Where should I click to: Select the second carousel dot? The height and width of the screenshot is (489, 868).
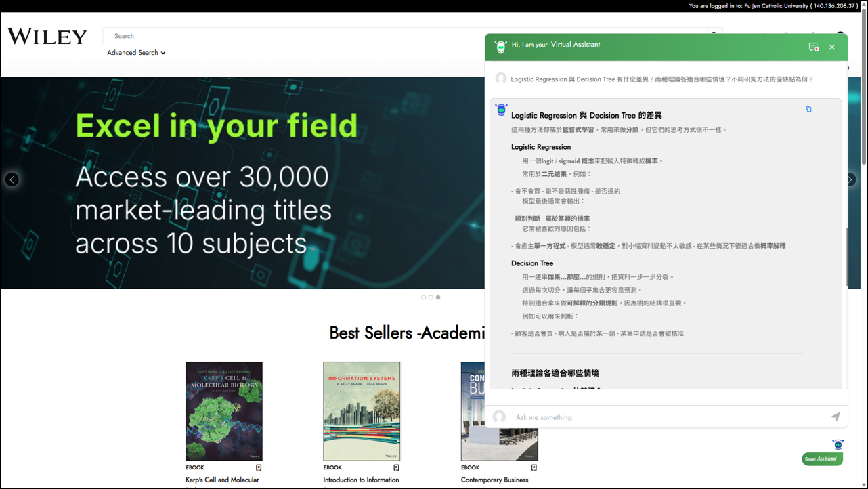click(431, 297)
